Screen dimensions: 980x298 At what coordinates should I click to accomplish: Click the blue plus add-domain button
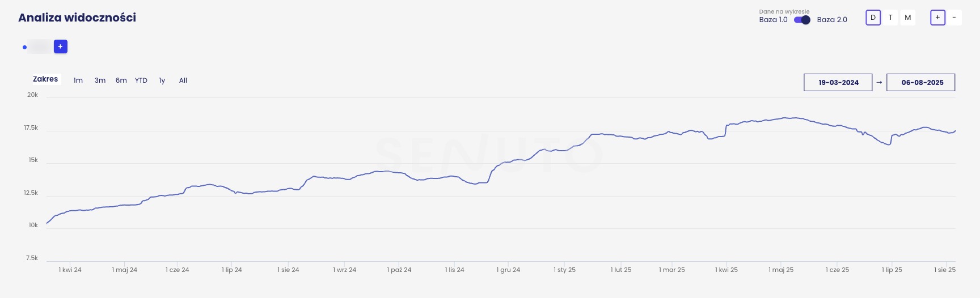[61, 46]
